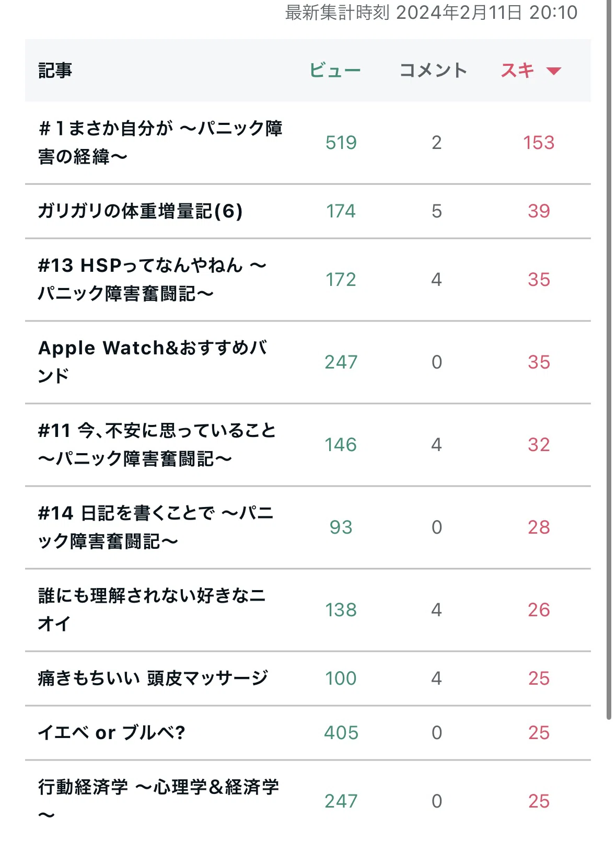Image resolution: width=616 pixels, height=841 pixels.
Task: Open 行動経済学 〜心理学&経済学 article
Action: (x=158, y=801)
